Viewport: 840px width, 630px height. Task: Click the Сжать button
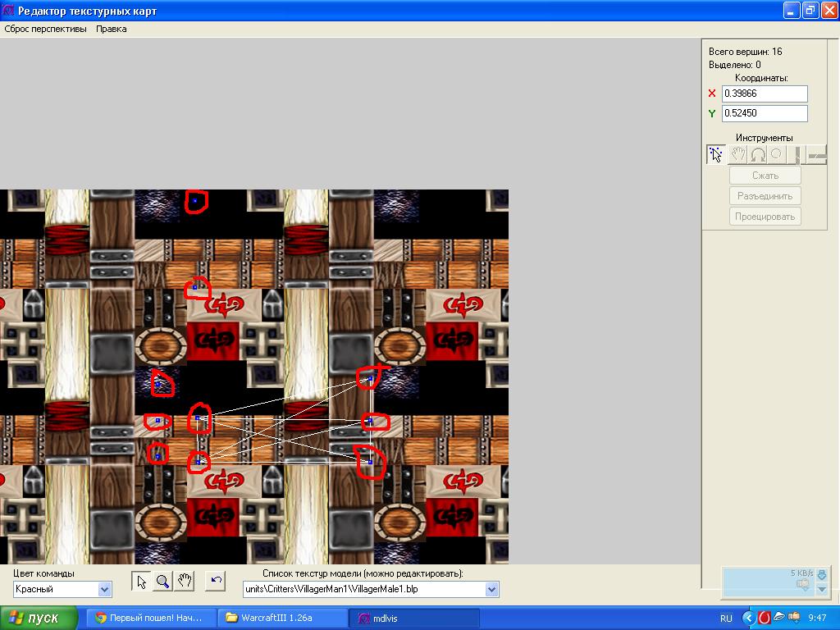pyautogui.click(x=765, y=176)
